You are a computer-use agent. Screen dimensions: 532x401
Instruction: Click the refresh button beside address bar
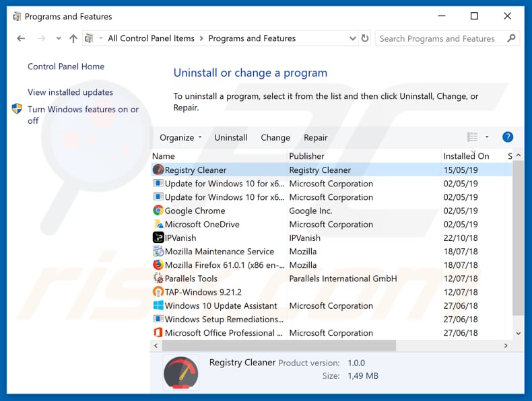click(365, 39)
